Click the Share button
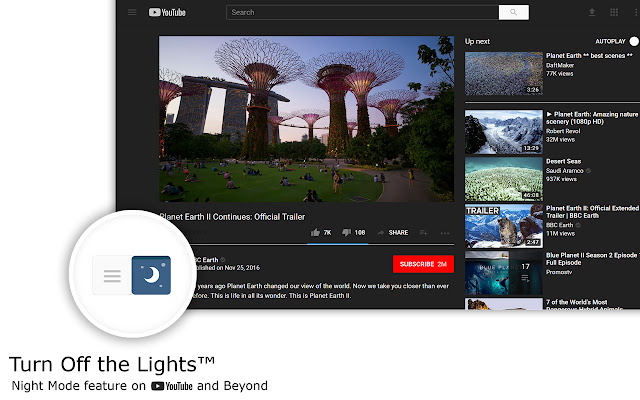This screenshot has width=640, height=400. tap(393, 233)
